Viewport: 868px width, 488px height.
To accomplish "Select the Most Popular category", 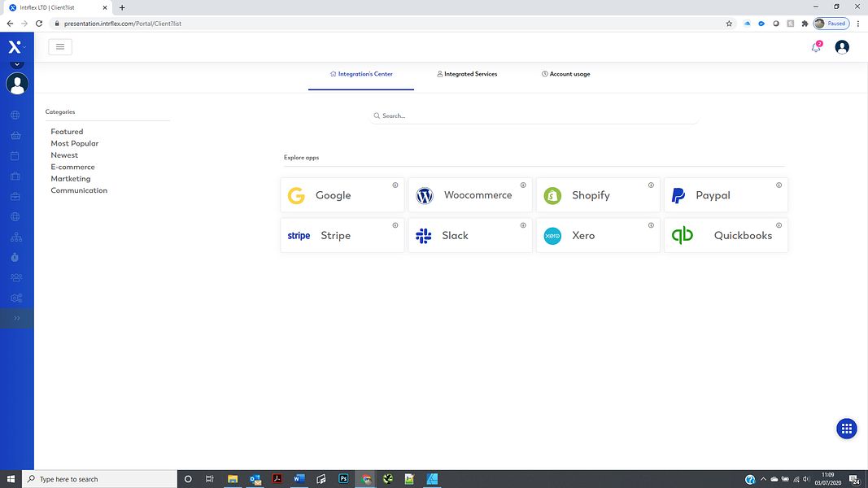I will pos(75,143).
